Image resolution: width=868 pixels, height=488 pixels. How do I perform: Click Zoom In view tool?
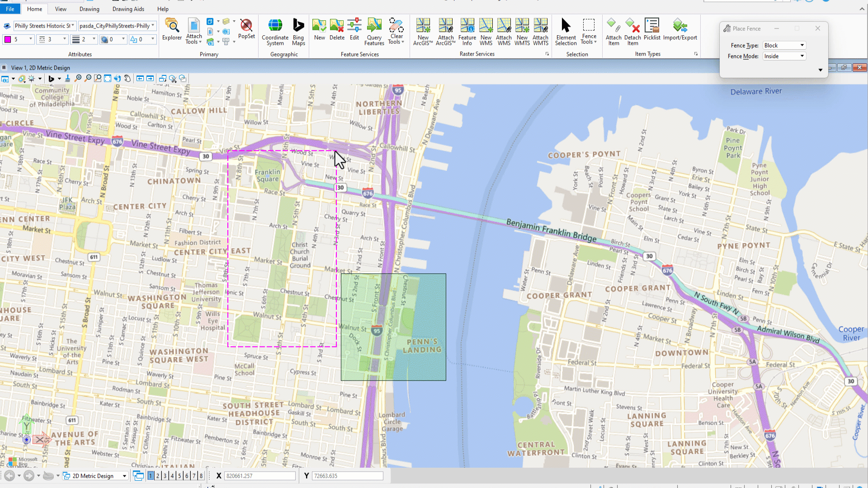78,79
